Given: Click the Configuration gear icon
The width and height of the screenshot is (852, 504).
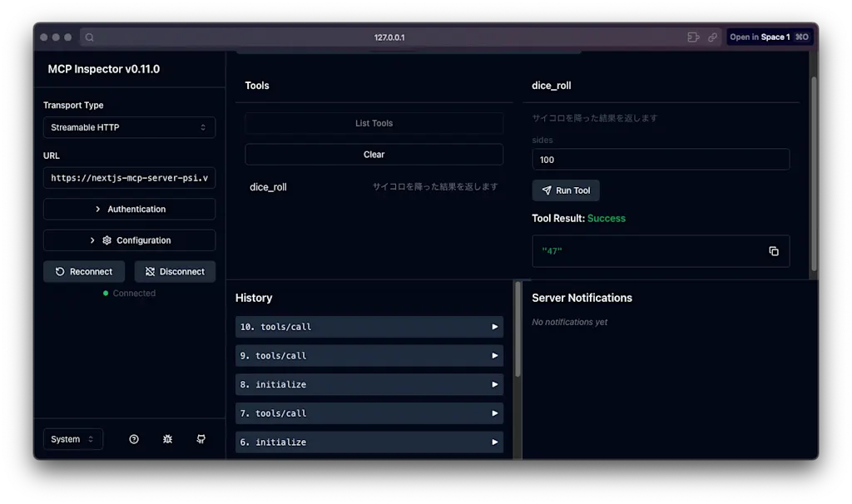Looking at the screenshot, I should tap(106, 240).
